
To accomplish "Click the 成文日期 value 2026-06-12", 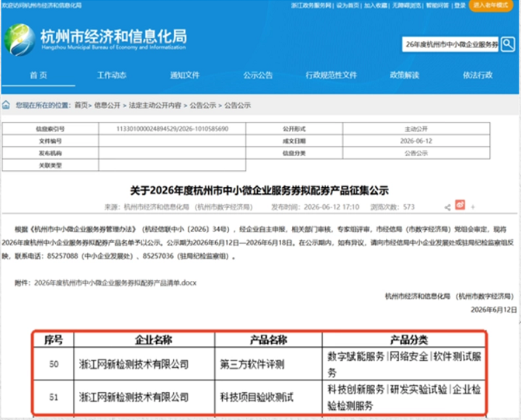I will coord(416,141).
